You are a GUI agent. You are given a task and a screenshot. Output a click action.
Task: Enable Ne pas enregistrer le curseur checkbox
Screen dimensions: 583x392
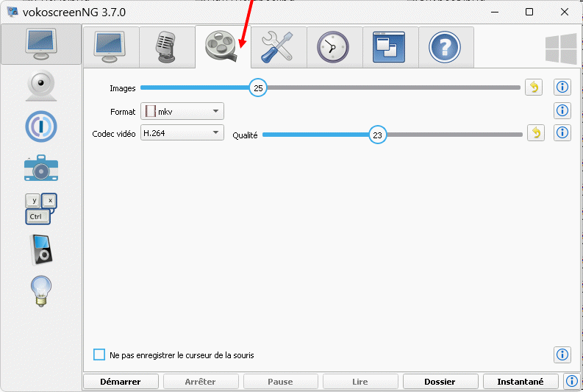pyautogui.click(x=99, y=354)
